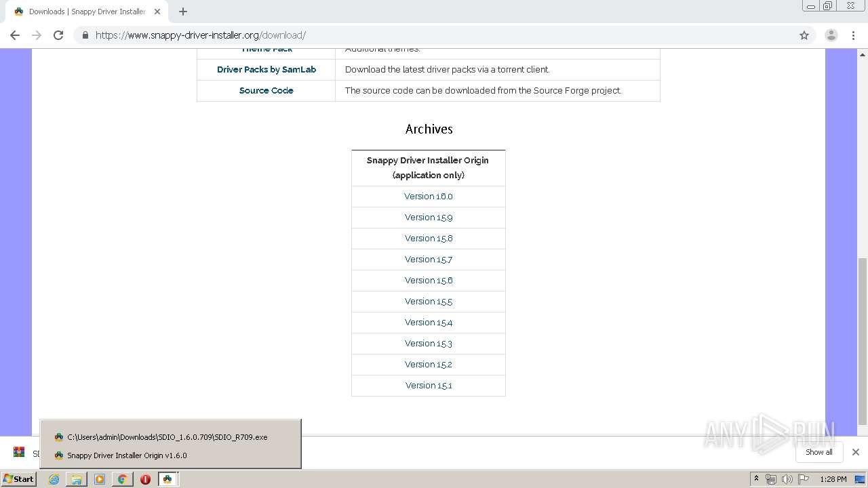This screenshot has height=488, width=868.
Task: Open network status tray icon
Action: coord(771,479)
